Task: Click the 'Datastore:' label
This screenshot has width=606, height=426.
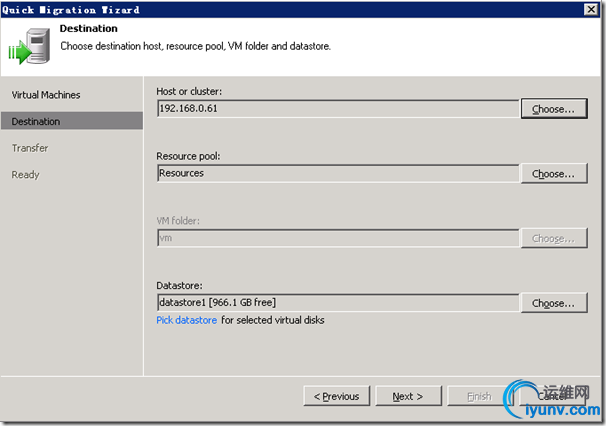Action: click(179, 286)
